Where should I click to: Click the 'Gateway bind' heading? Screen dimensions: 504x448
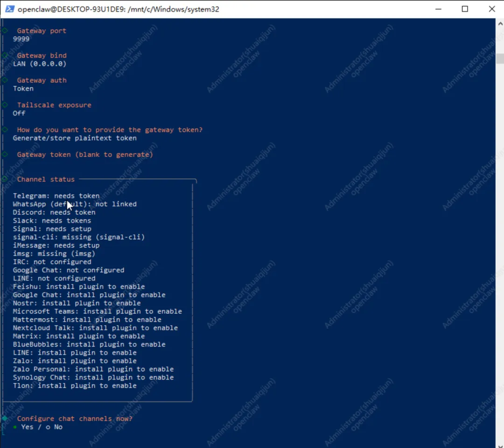(x=42, y=55)
